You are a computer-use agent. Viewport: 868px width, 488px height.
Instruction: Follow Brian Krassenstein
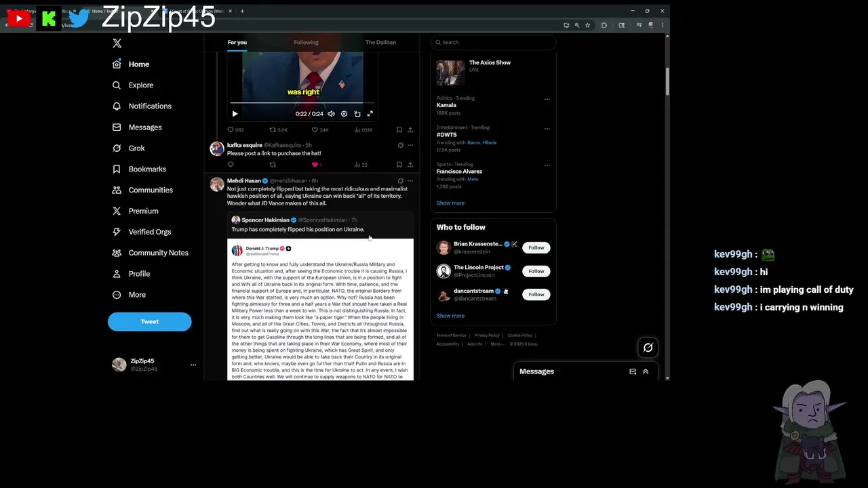pyautogui.click(x=536, y=247)
